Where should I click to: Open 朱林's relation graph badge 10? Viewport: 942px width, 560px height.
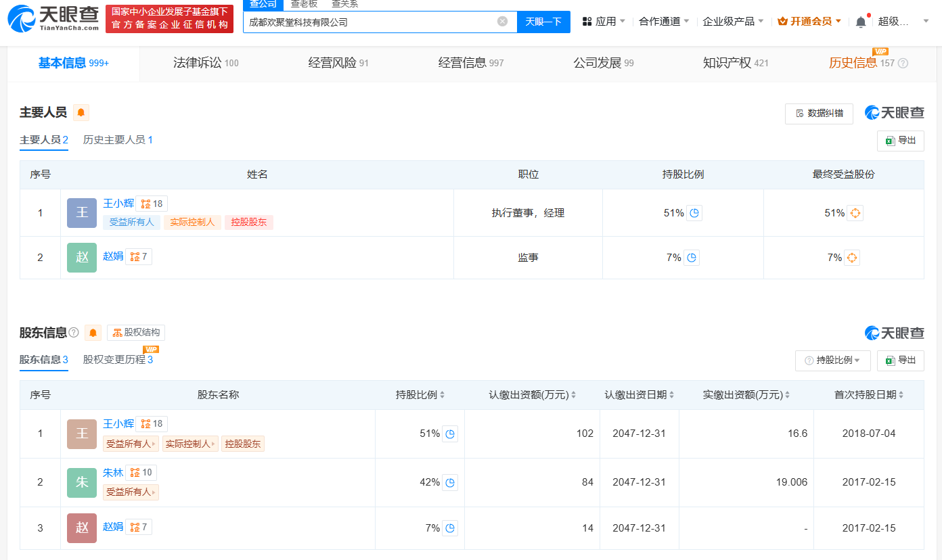(141, 472)
